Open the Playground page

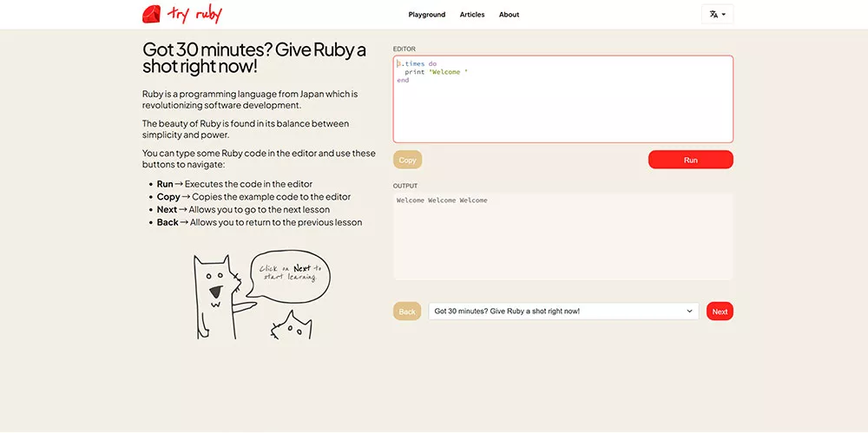427,15
